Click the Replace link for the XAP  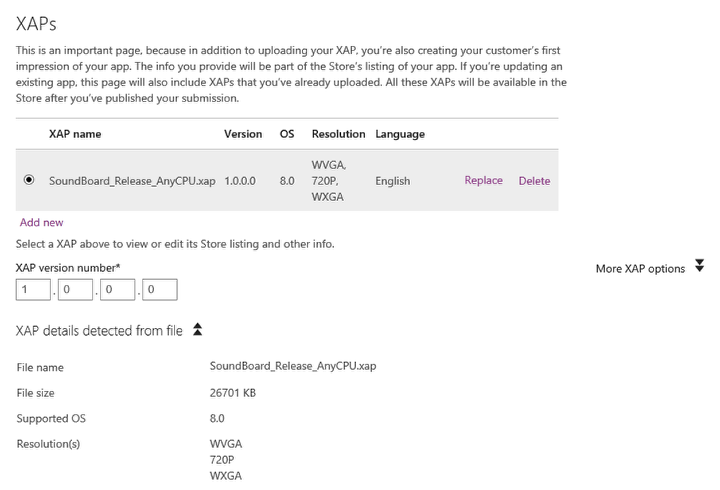point(483,181)
